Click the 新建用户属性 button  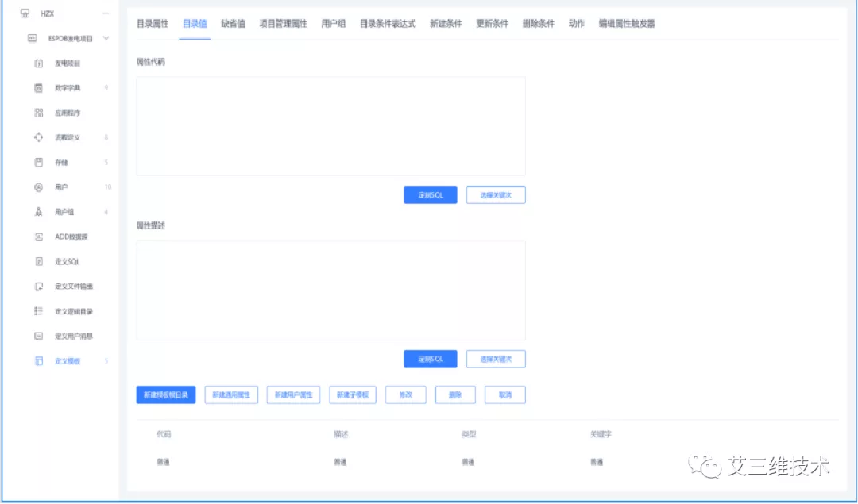point(293,394)
